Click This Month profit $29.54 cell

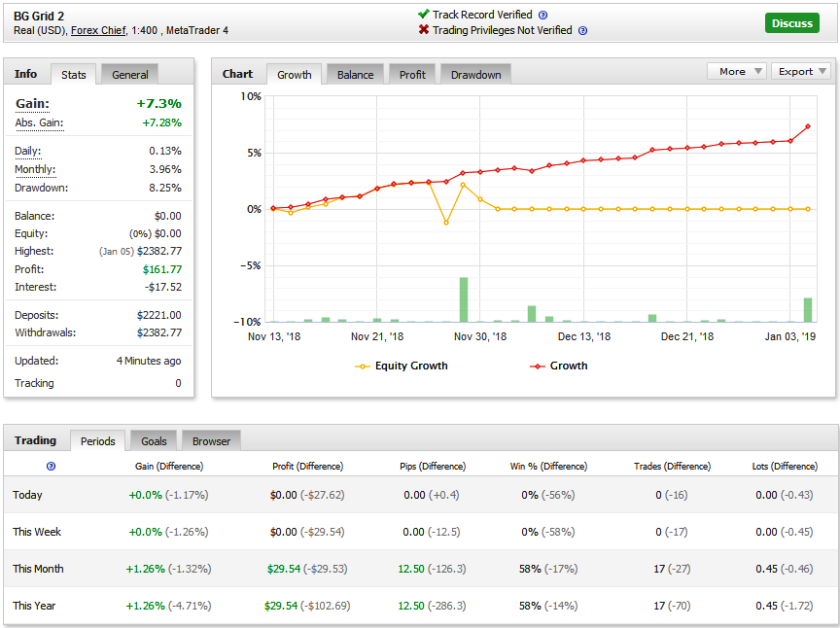coord(307,569)
